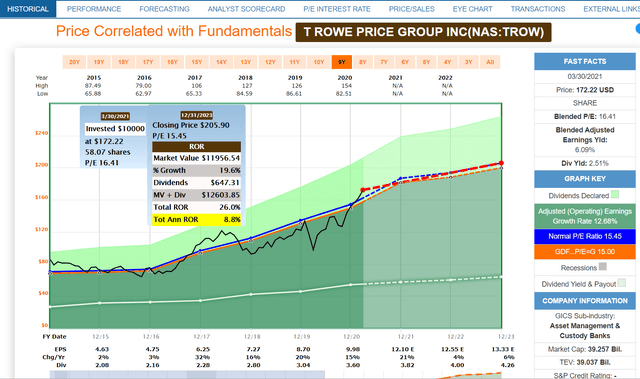Screen dimensions: 640x379
Task: Open the P/E Interest Rate tab
Action: (x=337, y=9)
